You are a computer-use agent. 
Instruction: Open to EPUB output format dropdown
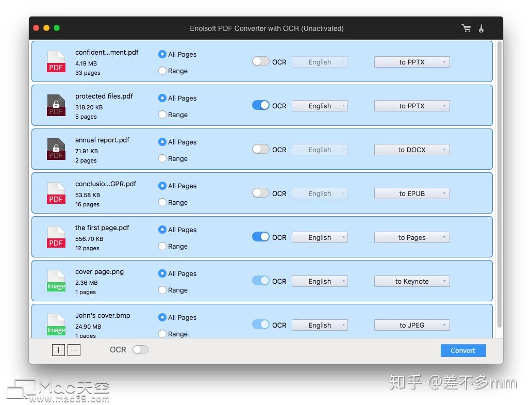tap(412, 193)
